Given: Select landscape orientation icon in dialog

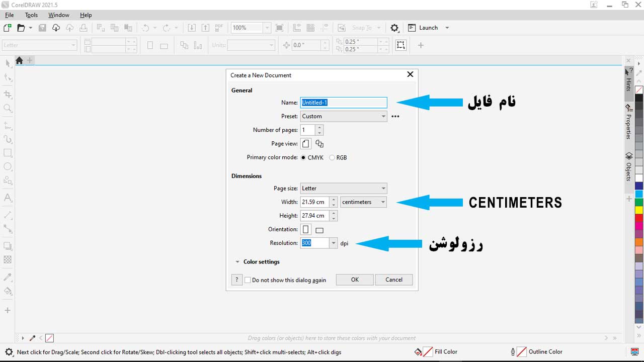Looking at the screenshot, I should (319, 230).
